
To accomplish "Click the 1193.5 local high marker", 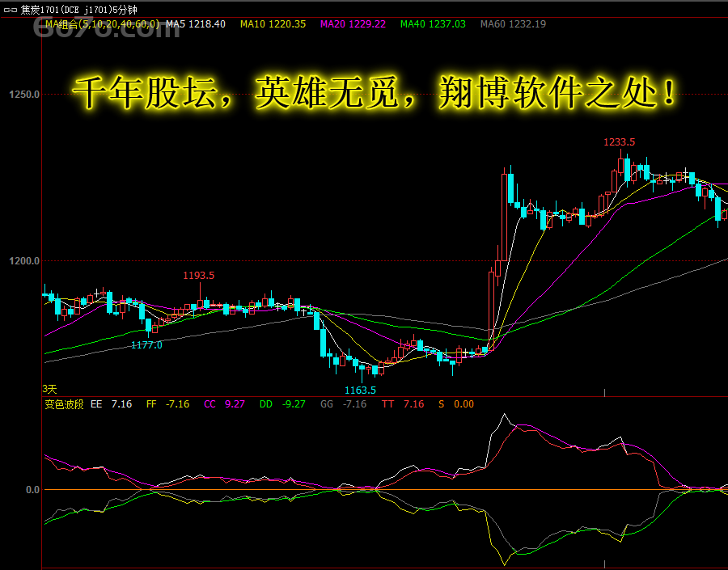I will (199, 276).
